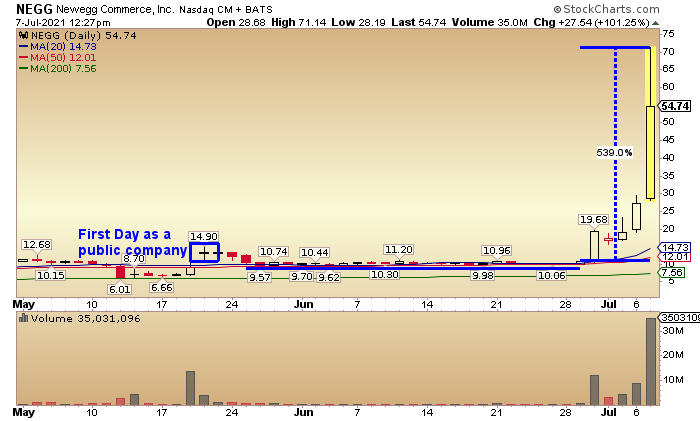Viewport: 700px width, 421px height.
Task: Click the green up-triangle after the Chg percentage
Action: point(655,23)
